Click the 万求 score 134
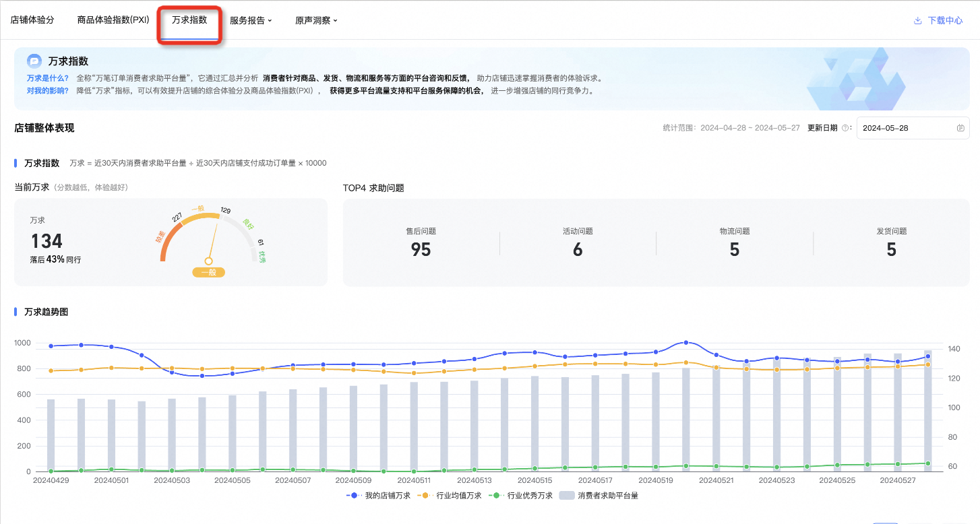 pyautogui.click(x=47, y=241)
